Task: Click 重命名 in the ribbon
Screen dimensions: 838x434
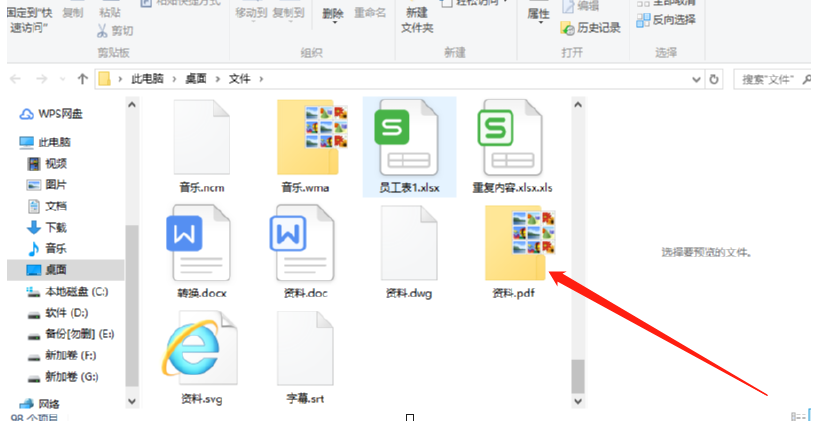Action: click(x=370, y=12)
